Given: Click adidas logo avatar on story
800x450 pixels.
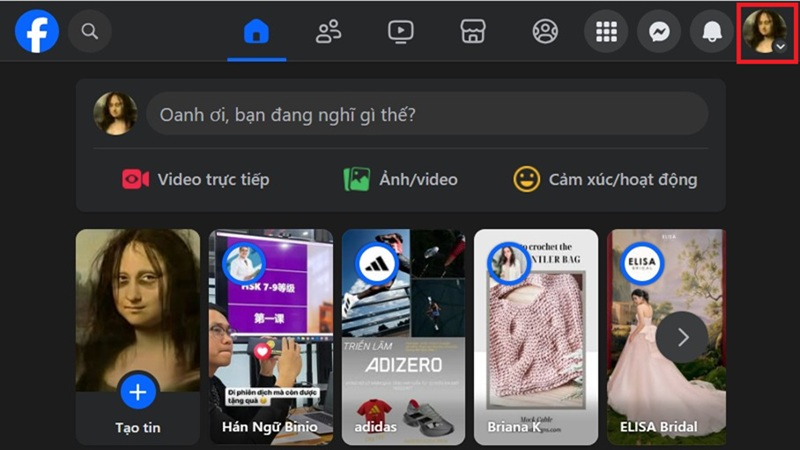Looking at the screenshot, I should coord(377,264).
